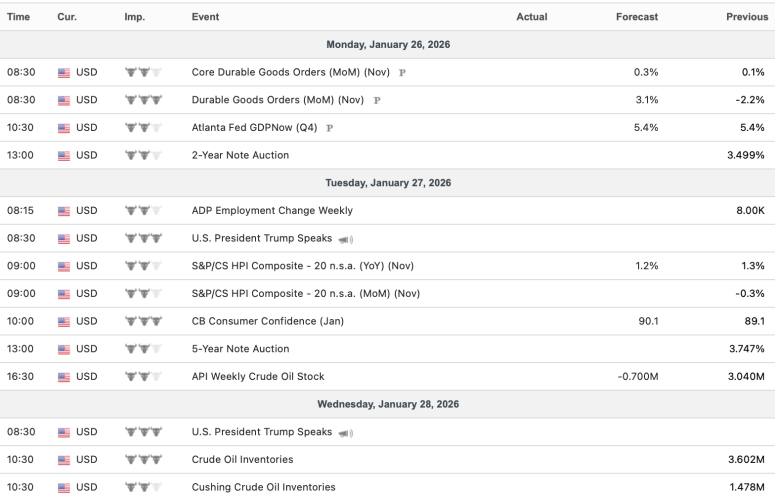Click the Previous column header
The width and height of the screenshot is (775, 496).
(747, 17)
